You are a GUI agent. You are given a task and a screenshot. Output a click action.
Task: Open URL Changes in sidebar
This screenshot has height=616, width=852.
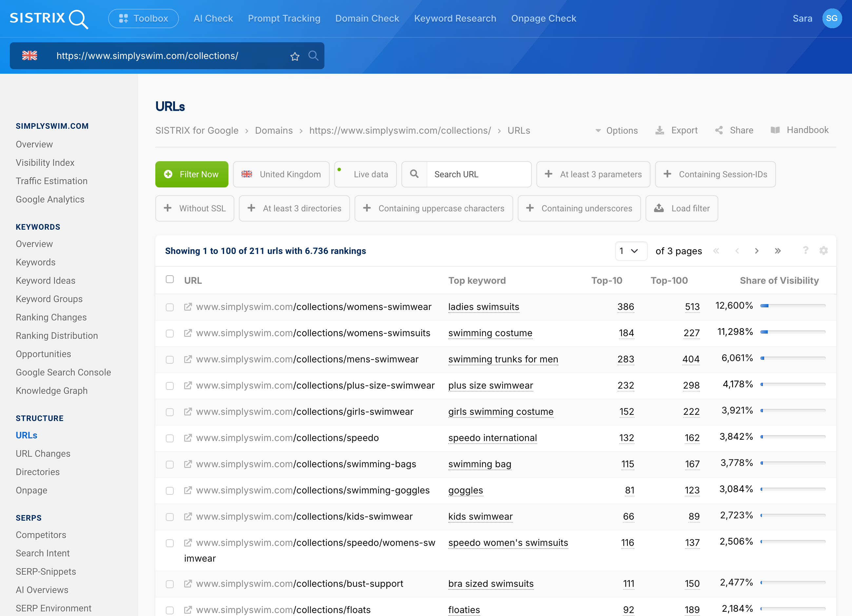pyautogui.click(x=43, y=454)
